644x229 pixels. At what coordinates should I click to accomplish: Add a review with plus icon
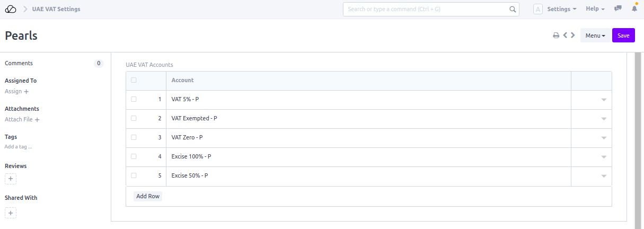point(11,179)
